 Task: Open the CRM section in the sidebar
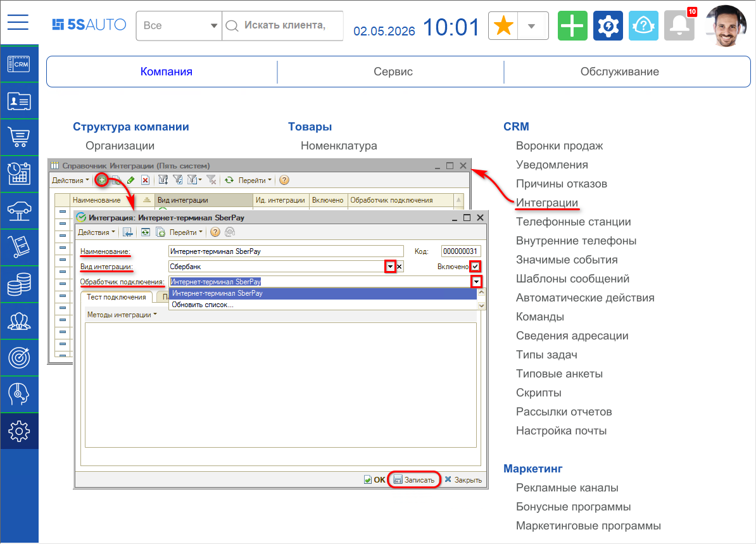(19, 64)
